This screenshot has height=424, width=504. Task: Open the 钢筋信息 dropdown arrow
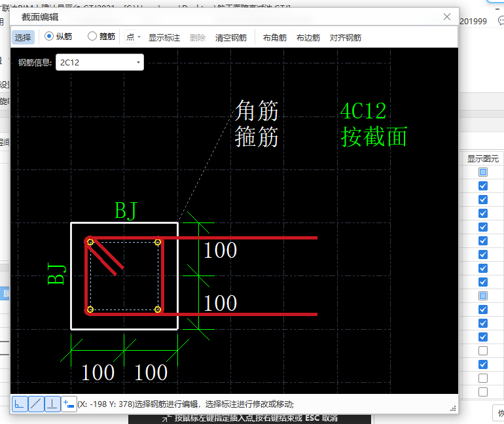[x=138, y=62]
